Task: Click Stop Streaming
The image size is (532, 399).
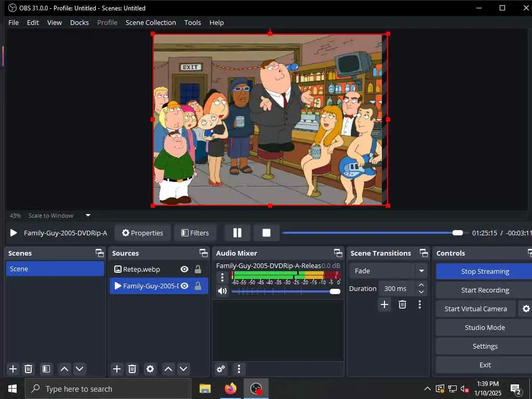Action: [x=485, y=271]
